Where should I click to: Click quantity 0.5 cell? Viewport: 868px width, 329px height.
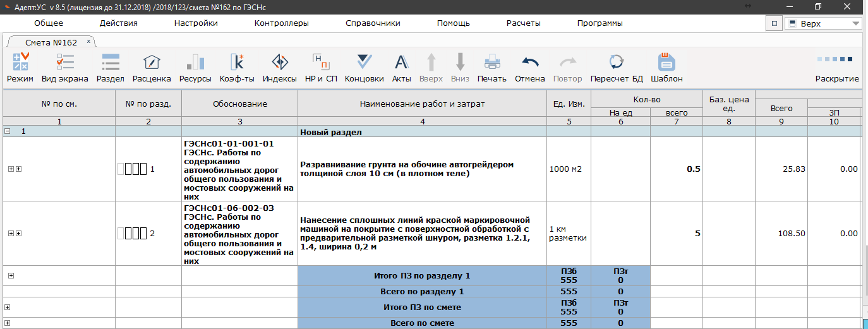point(677,169)
